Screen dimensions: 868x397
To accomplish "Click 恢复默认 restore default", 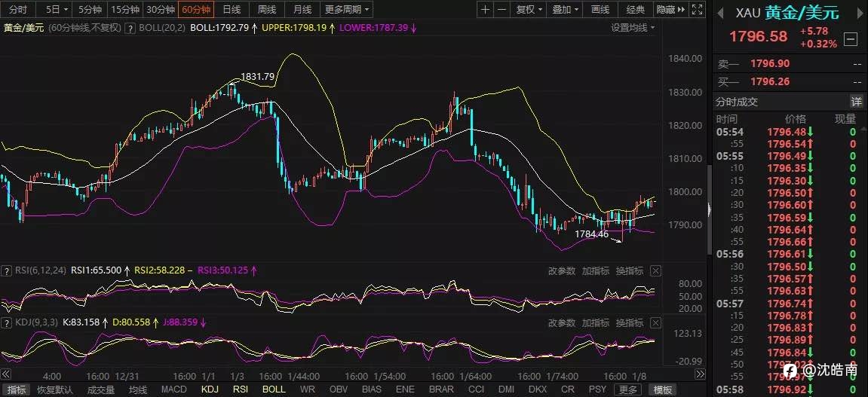I will 55,389.
